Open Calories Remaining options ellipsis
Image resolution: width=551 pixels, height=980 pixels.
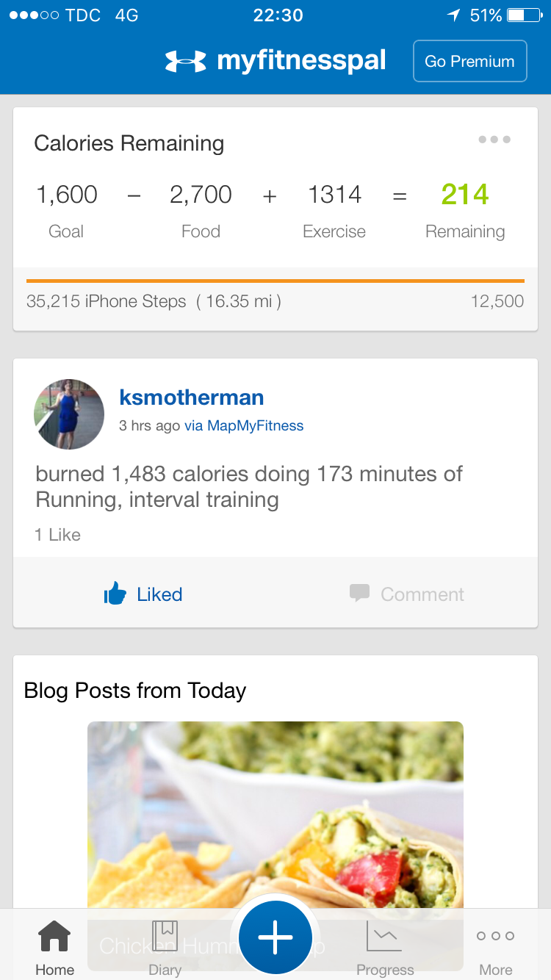(x=494, y=140)
